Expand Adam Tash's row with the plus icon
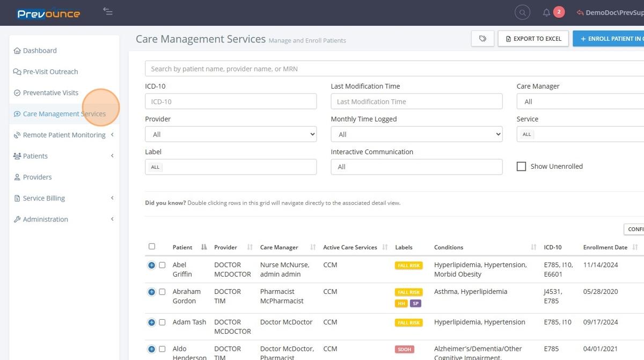644x360 pixels. 151,322
